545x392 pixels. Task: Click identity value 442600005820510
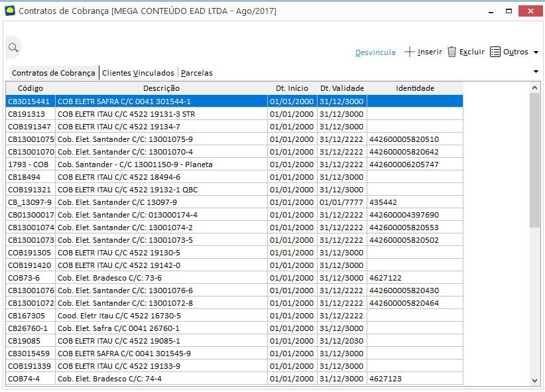click(404, 139)
